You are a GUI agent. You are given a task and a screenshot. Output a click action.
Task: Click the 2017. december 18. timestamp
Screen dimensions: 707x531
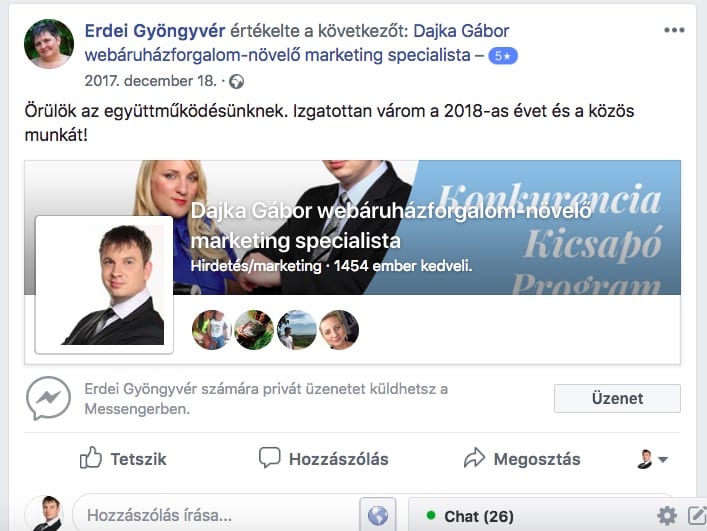(151, 81)
